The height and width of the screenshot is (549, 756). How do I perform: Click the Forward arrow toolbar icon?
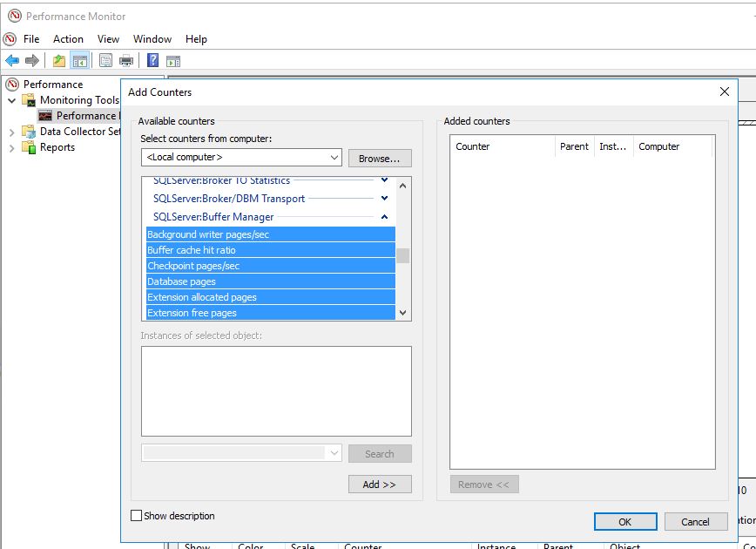click(x=32, y=61)
